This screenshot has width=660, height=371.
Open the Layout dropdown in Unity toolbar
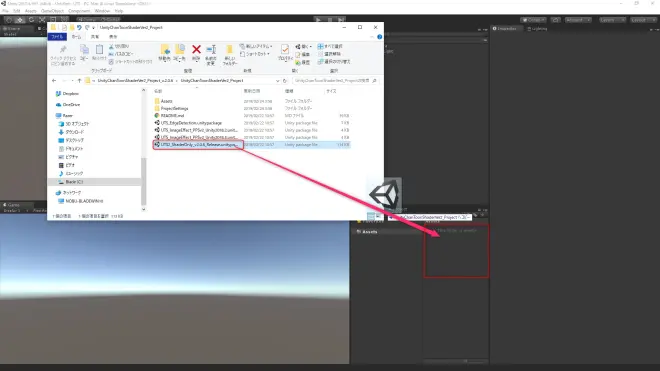pos(643,20)
